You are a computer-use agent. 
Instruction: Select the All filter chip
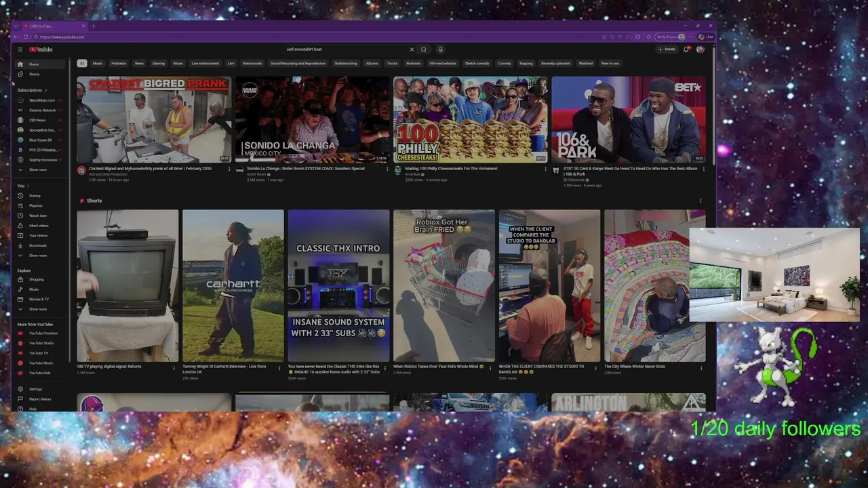tap(81, 64)
